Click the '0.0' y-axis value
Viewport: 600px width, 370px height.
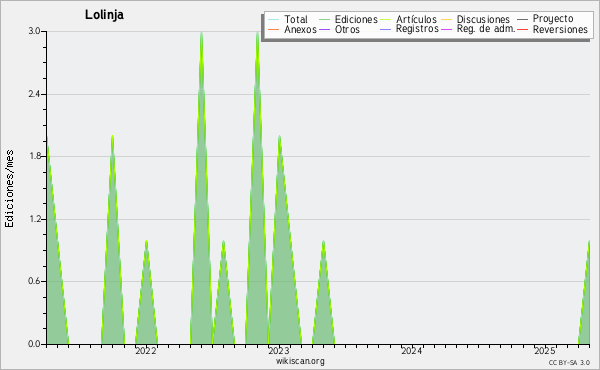(34, 344)
